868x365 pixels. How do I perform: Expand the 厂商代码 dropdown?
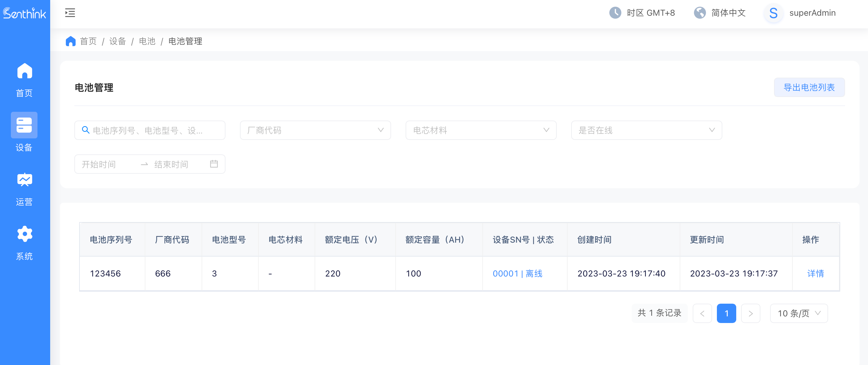(315, 130)
